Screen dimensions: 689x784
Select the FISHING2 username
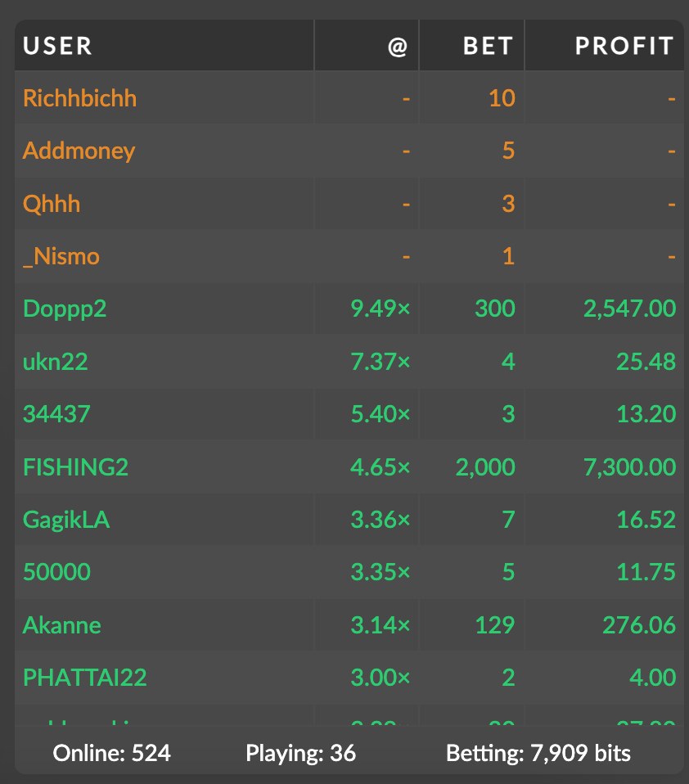(x=75, y=467)
